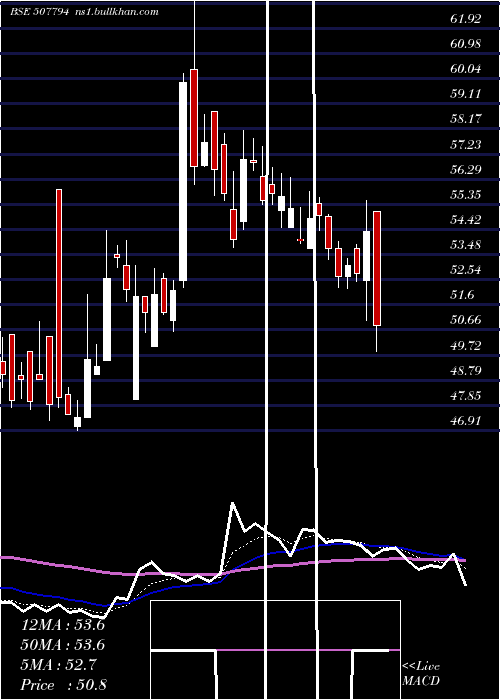Click the 54.42 price axis label
The height and width of the screenshot is (700, 500).
point(465,220)
